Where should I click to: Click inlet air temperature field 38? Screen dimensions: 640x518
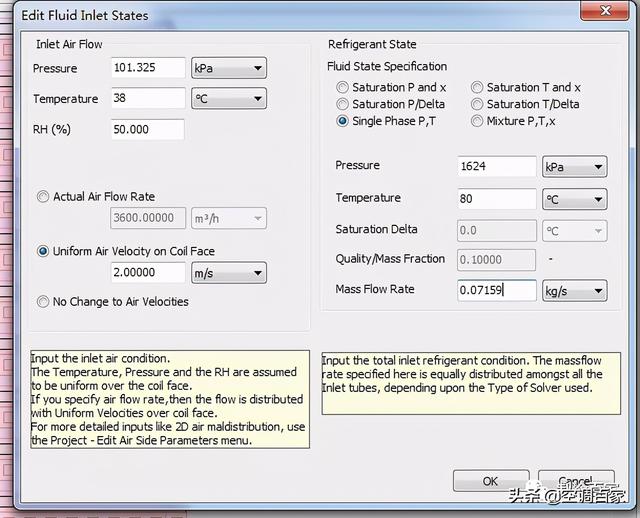coord(148,98)
